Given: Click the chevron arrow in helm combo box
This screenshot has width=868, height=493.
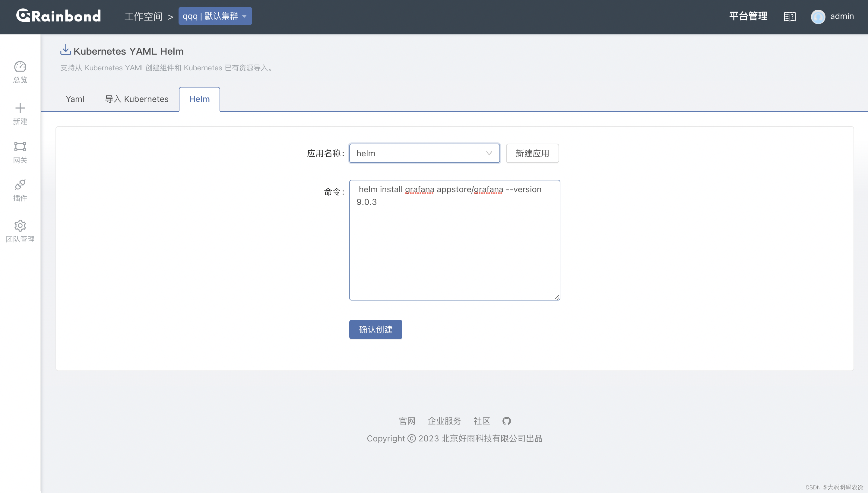Looking at the screenshot, I should pos(489,153).
